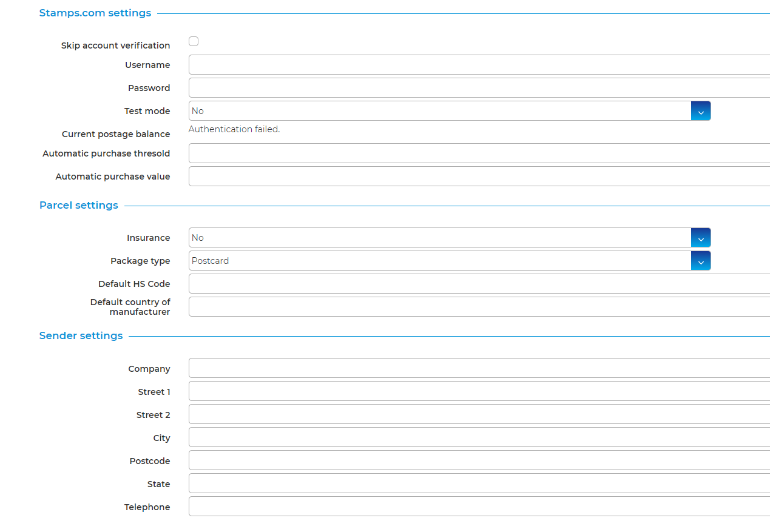Click the Insurance dropdown chevron button
Viewport: 770px width, 532px height.
pyautogui.click(x=701, y=238)
